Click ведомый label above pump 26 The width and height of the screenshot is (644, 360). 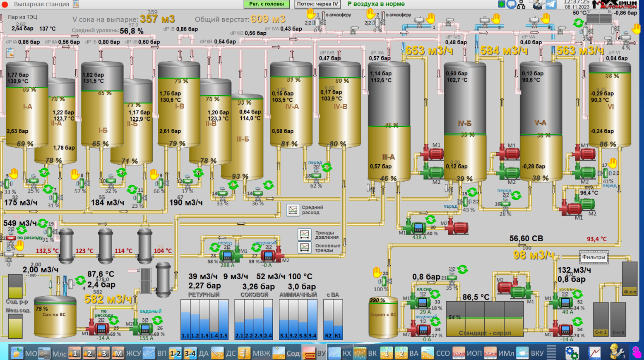click(x=151, y=311)
